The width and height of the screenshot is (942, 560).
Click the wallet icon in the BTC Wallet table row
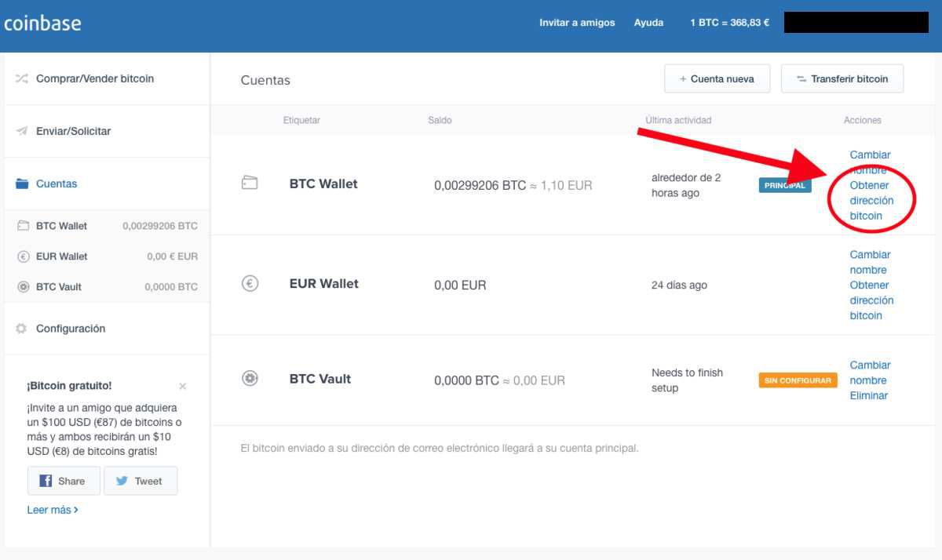click(x=250, y=184)
